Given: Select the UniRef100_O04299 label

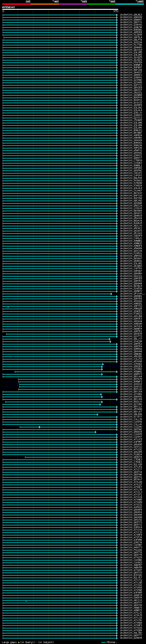Looking at the screenshot, I should point(131,342).
